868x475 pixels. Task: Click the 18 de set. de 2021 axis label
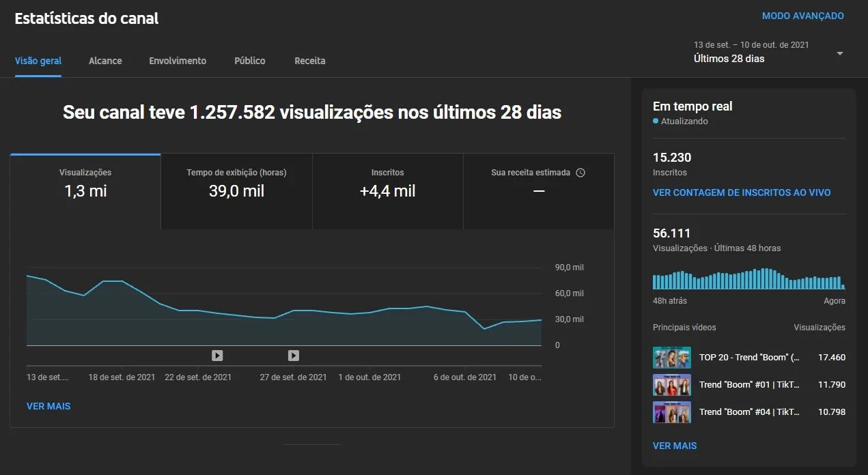click(122, 377)
